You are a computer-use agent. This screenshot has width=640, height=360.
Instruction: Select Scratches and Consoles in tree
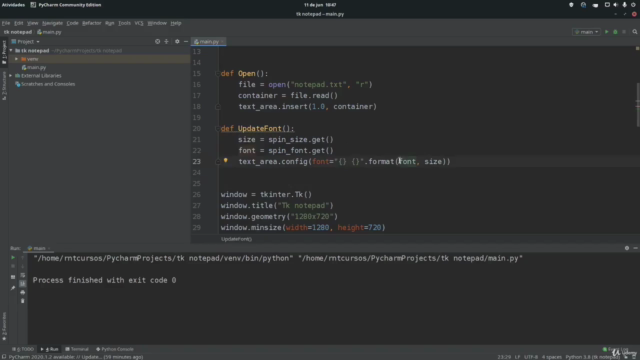coord(45,84)
